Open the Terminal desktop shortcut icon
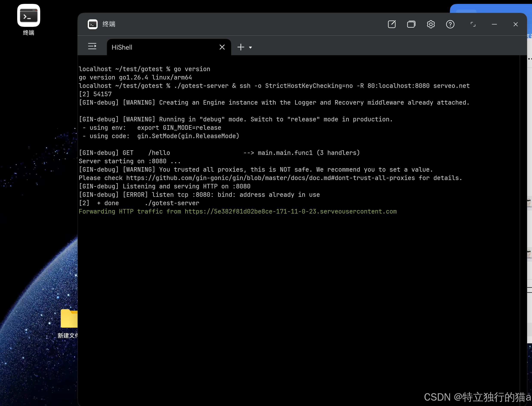 pyautogui.click(x=29, y=15)
